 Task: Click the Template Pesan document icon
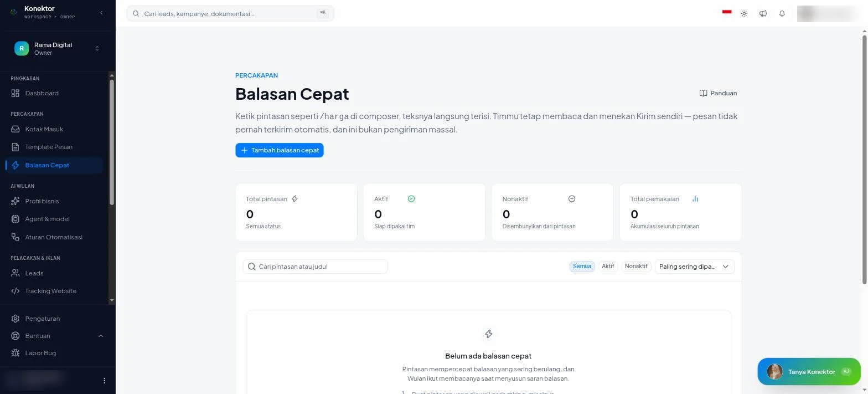click(15, 147)
